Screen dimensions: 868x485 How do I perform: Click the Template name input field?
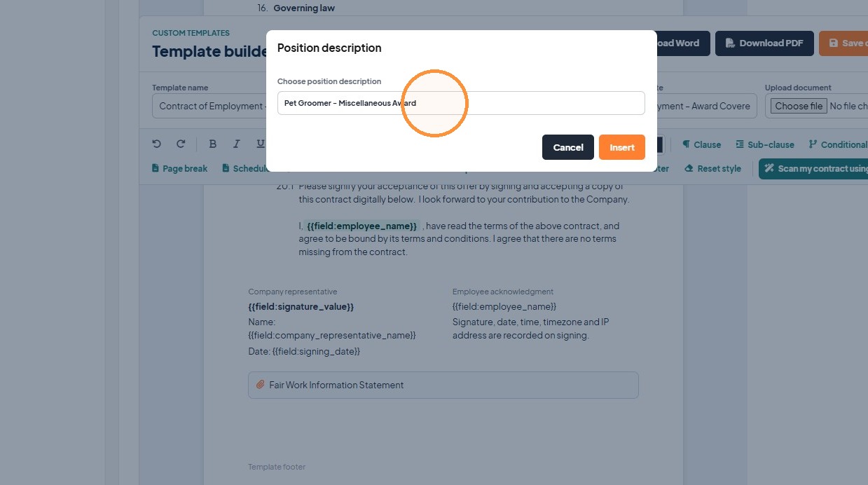[209, 106]
